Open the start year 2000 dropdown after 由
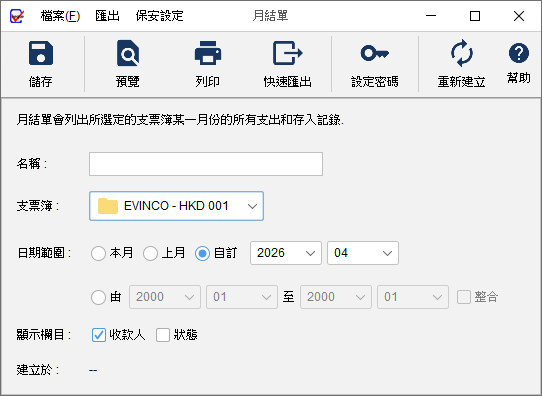The width and height of the screenshot is (542, 396). pyautogui.click(x=165, y=297)
